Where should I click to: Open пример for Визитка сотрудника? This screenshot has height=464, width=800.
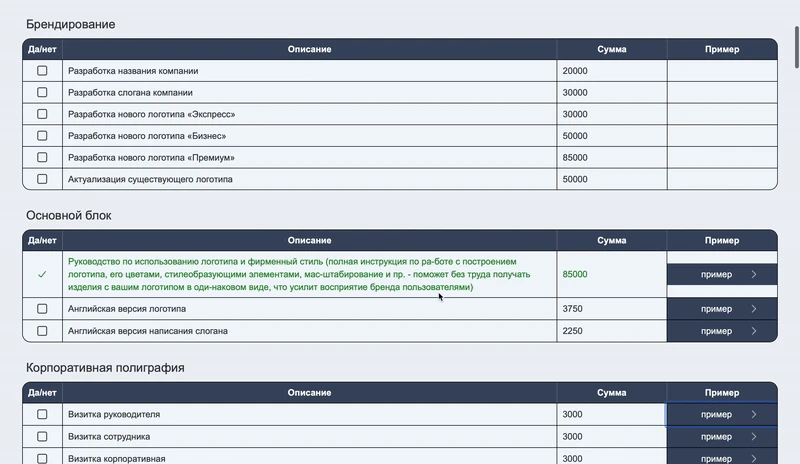[721, 436]
